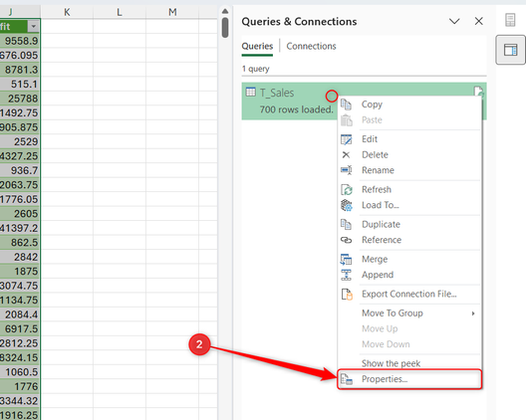Select column J header
The height and width of the screenshot is (420, 526).
[20, 12]
